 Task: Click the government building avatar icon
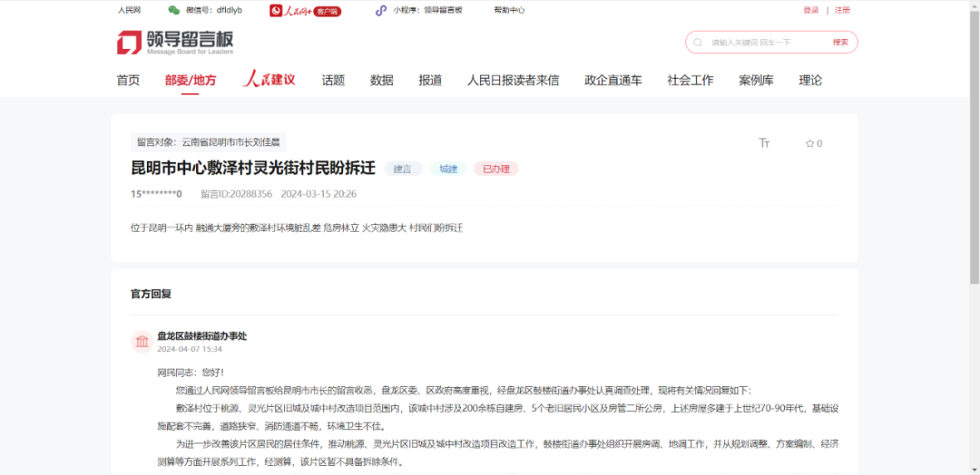click(142, 341)
